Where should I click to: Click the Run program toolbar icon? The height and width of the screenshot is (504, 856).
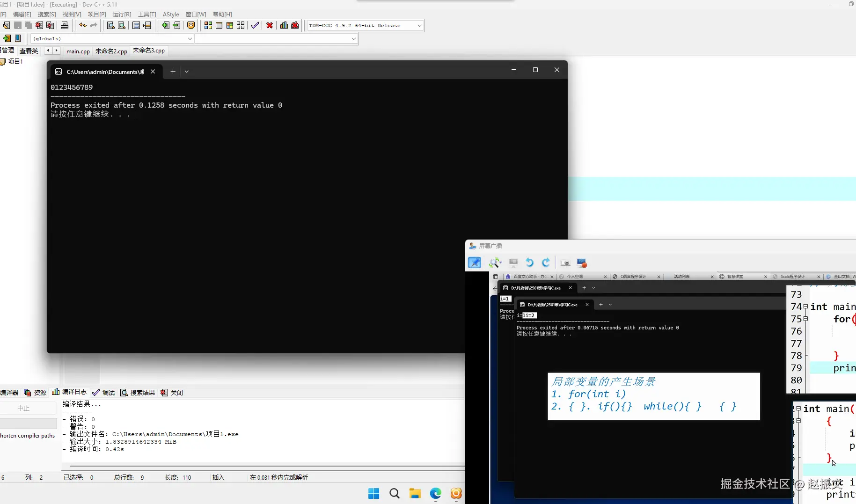tap(219, 25)
